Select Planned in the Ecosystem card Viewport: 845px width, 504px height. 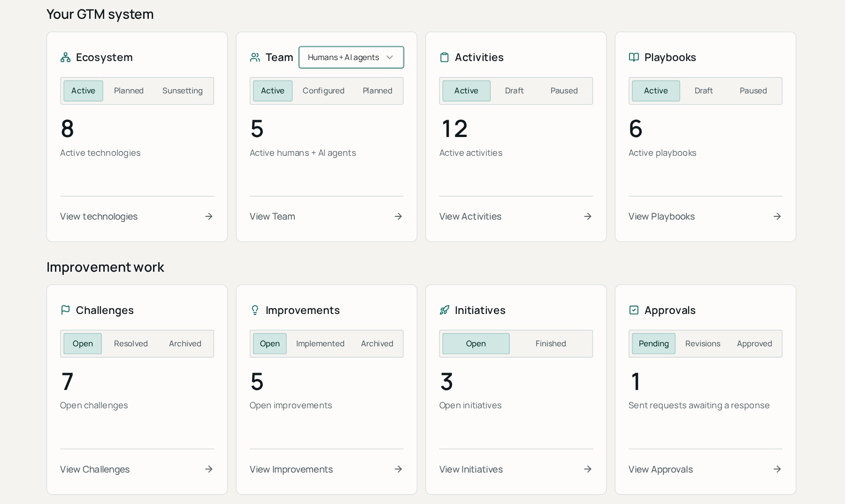tap(129, 91)
